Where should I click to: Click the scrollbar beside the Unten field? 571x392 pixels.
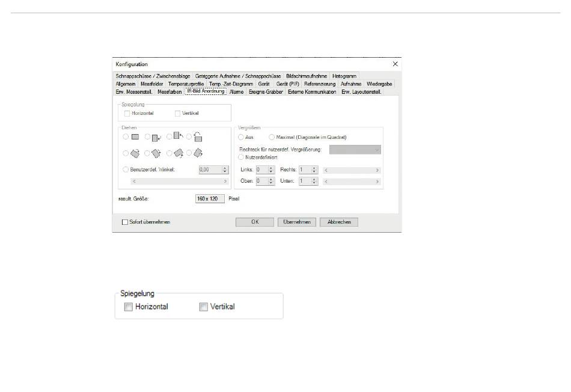tap(352, 182)
